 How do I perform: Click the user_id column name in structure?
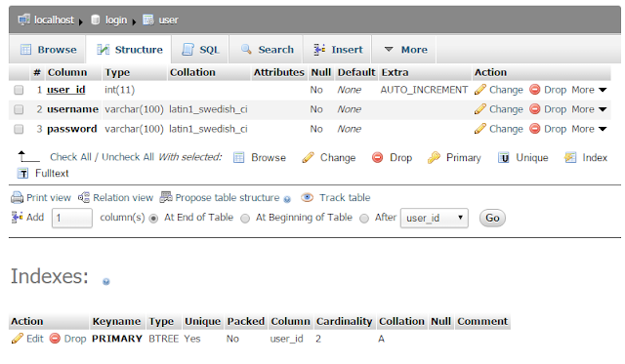[x=65, y=90]
